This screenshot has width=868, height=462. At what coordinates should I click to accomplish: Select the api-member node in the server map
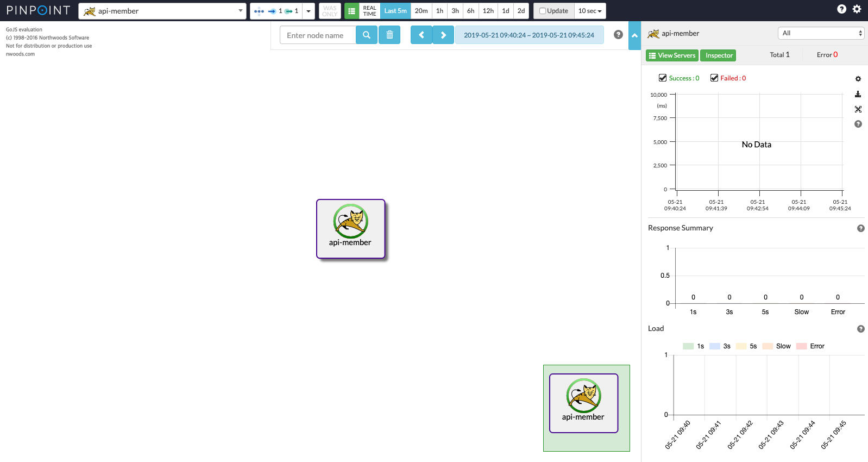point(351,229)
